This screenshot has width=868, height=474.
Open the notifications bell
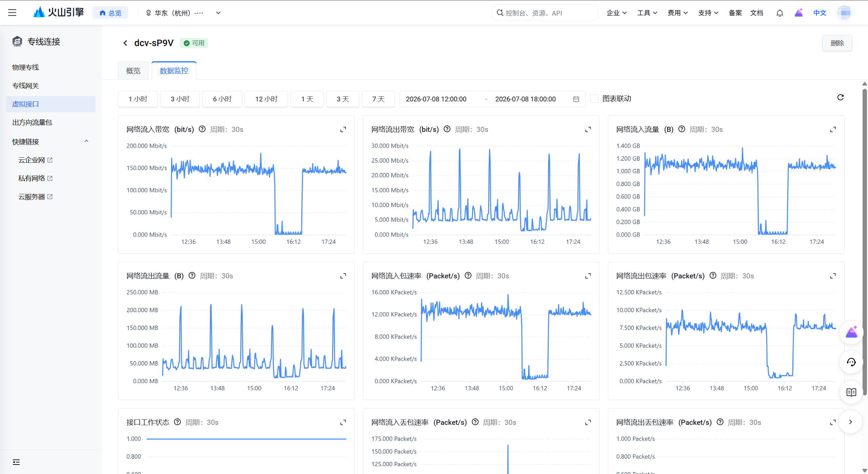pyautogui.click(x=779, y=13)
